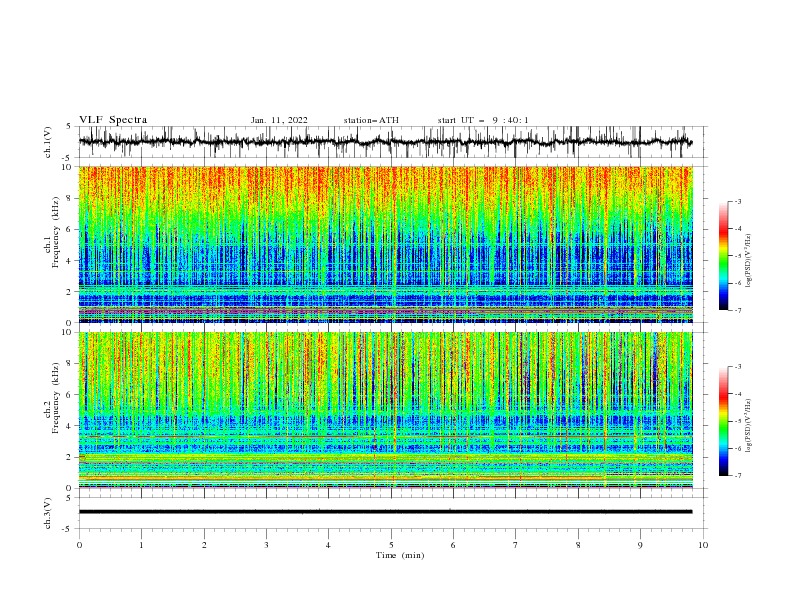
Task: Click the "VLF Spectra" plot title
Action: pyautogui.click(x=113, y=120)
